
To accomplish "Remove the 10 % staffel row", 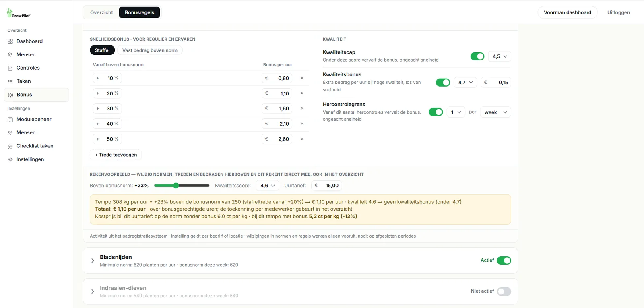I will tap(302, 78).
